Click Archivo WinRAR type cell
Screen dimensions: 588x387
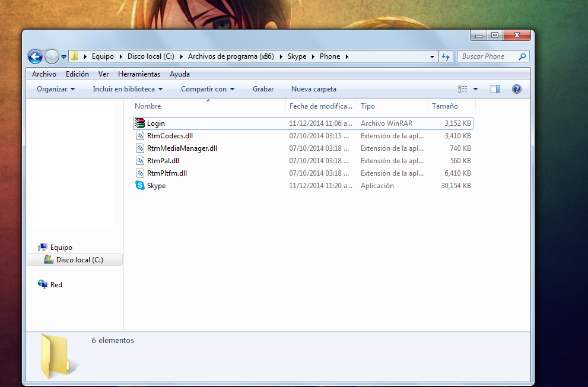pyautogui.click(x=386, y=123)
